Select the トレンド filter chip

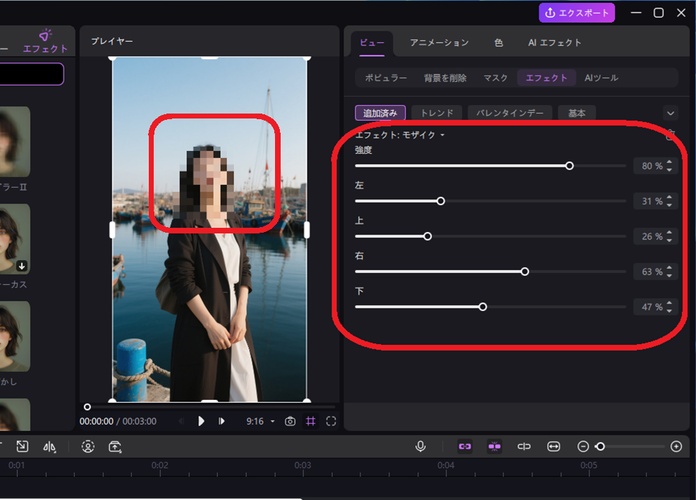point(437,113)
